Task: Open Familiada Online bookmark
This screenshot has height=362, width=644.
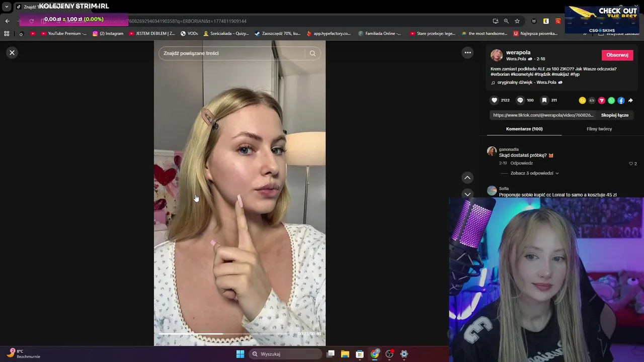Action: tap(380, 34)
